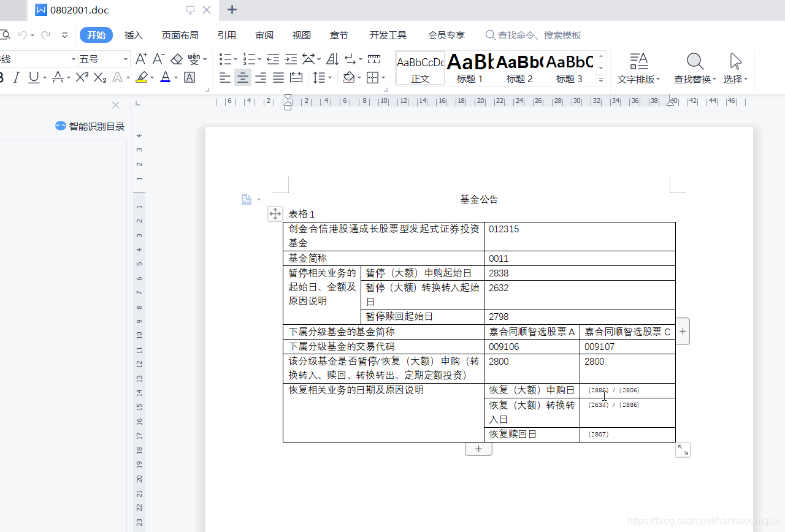This screenshot has width=785, height=532.
Task: Add a new document tab
Action: point(232,10)
